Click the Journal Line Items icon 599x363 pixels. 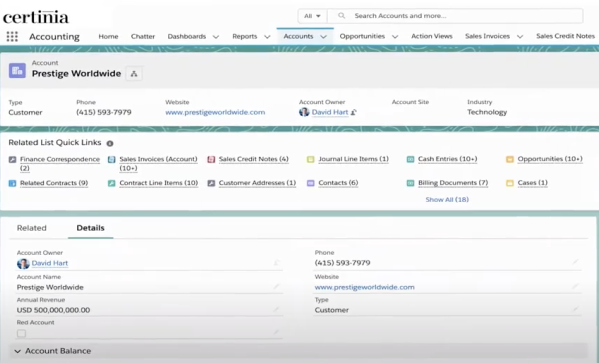coord(311,159)
